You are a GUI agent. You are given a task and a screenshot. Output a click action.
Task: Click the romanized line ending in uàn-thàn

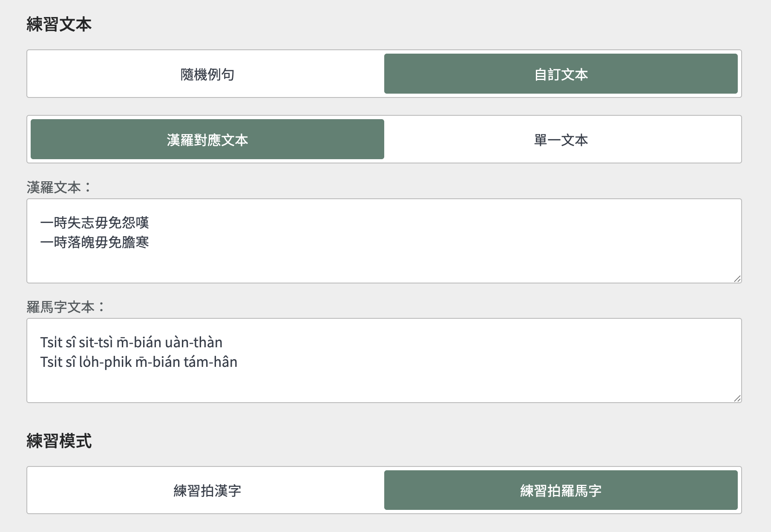(131, 343)
